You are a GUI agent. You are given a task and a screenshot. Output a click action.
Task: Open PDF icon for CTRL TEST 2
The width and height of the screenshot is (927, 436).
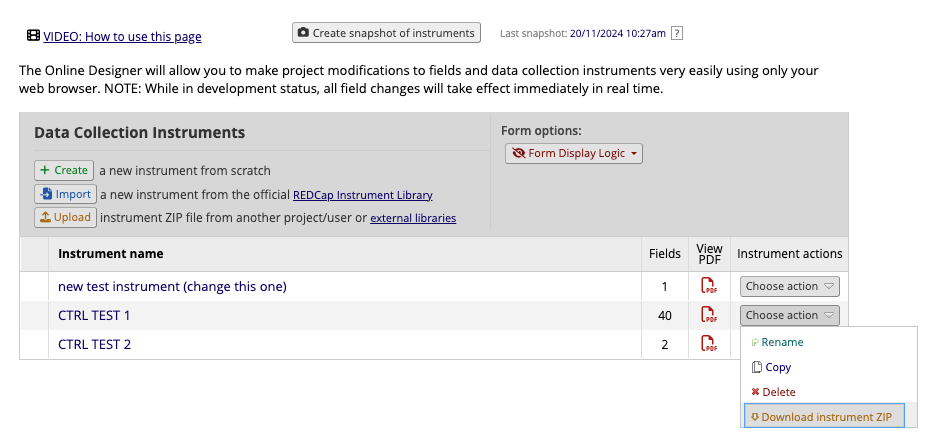(708, 345)
